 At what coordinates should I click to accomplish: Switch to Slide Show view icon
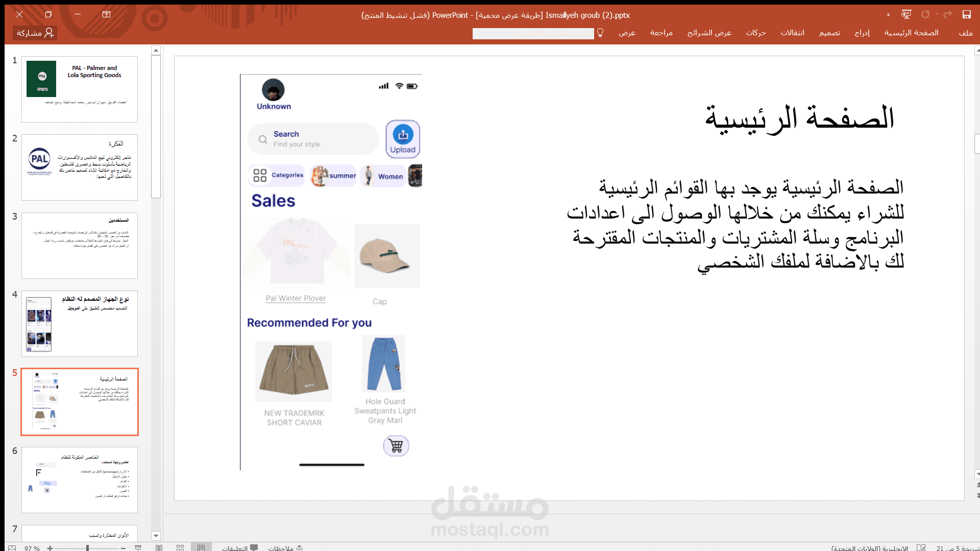coord(138,547)
